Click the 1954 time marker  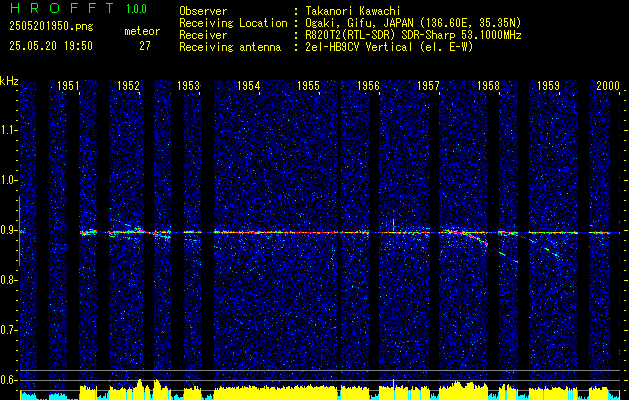pos(249,86)
